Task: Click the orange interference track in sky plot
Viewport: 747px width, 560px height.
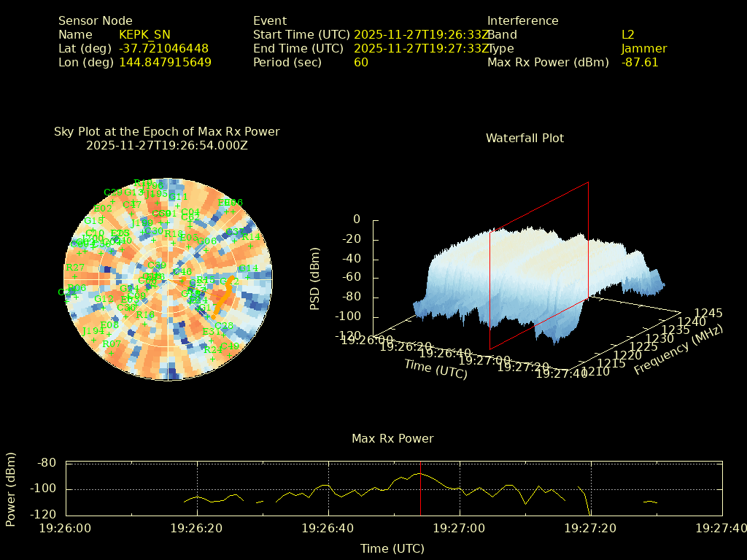Action: pyautogui.click(x=225, y=293)
